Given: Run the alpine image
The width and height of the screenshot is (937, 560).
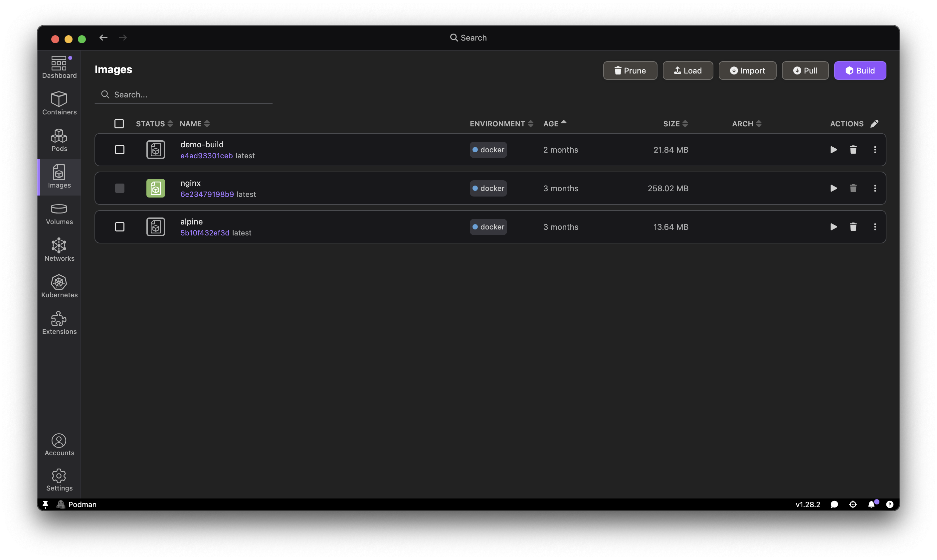Looking at the screenshot, I should pos(834,226).
